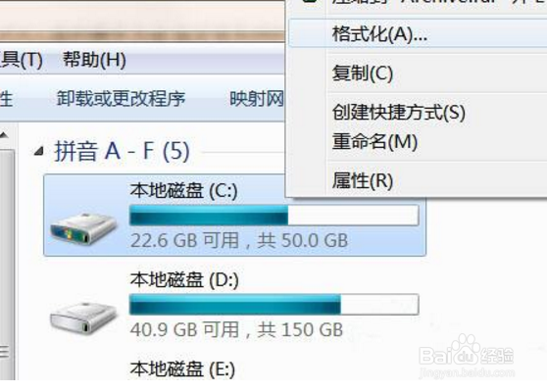Select the Local Disk D: drive icon
Screen dimensions: 547x392
point(83,318)
